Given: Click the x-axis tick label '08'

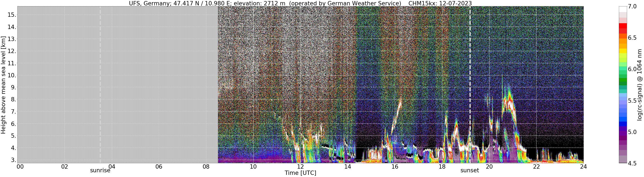Looking at the screenshot, I should (x=206, y=166).
